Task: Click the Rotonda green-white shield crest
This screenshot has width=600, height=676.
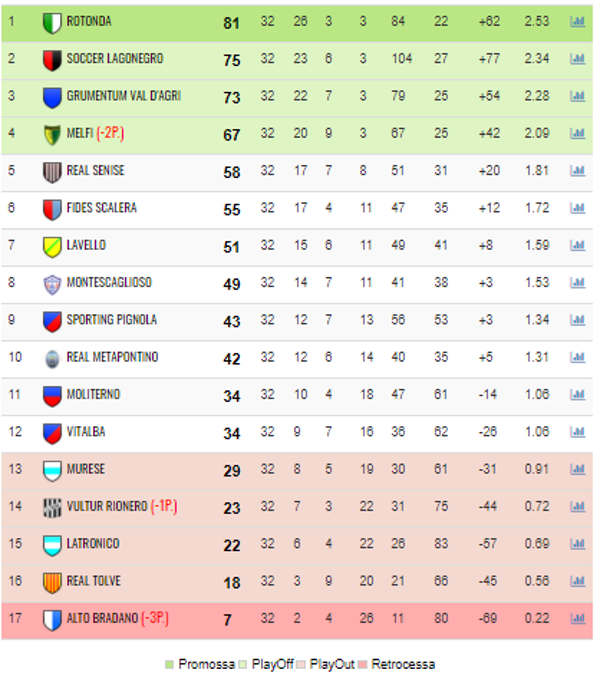Action: click(52, 23)
